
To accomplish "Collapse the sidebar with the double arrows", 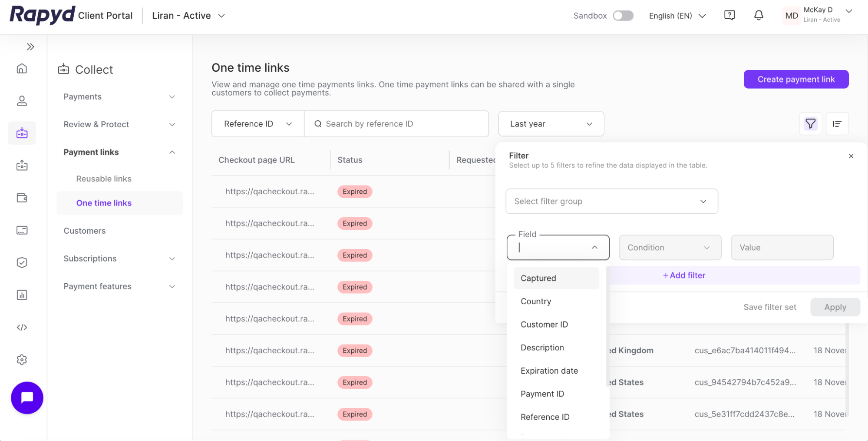I will 30,46.
